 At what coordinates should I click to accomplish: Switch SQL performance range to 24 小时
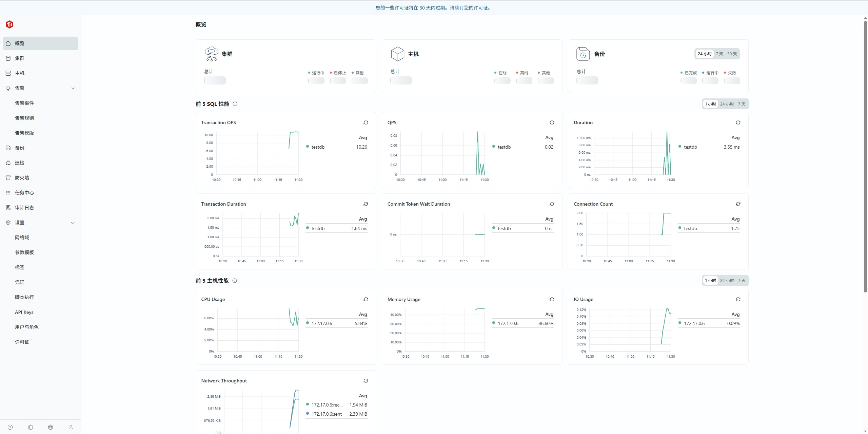pyautogui.click(x=727, y=104)
